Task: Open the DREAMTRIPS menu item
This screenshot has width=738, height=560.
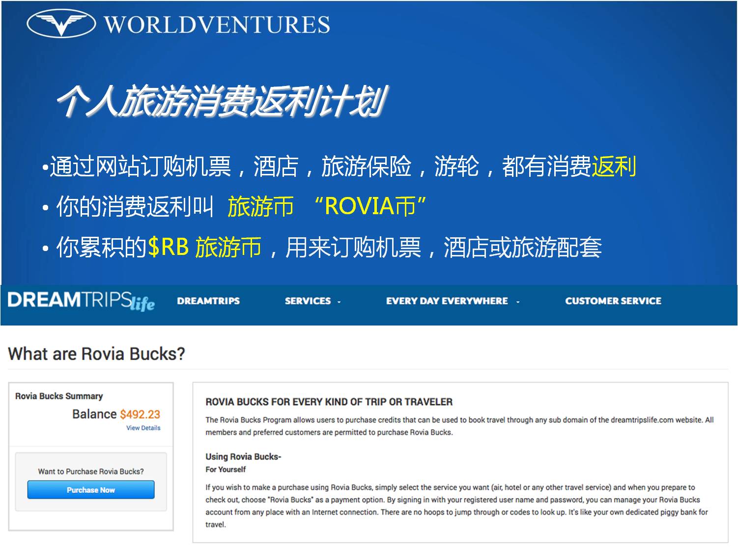Action: coord(208,301)
